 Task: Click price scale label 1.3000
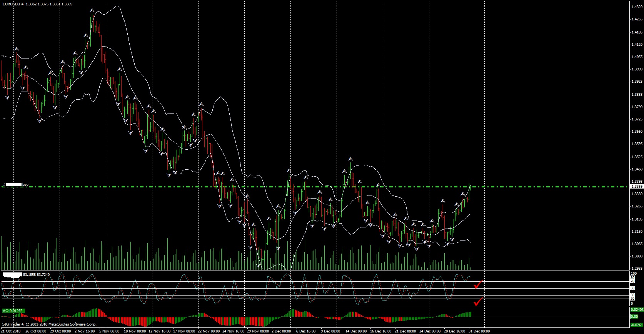(636, 256)
